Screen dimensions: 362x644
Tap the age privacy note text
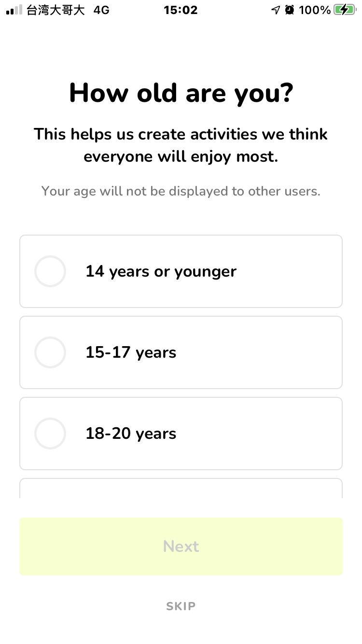click(181, 191)
